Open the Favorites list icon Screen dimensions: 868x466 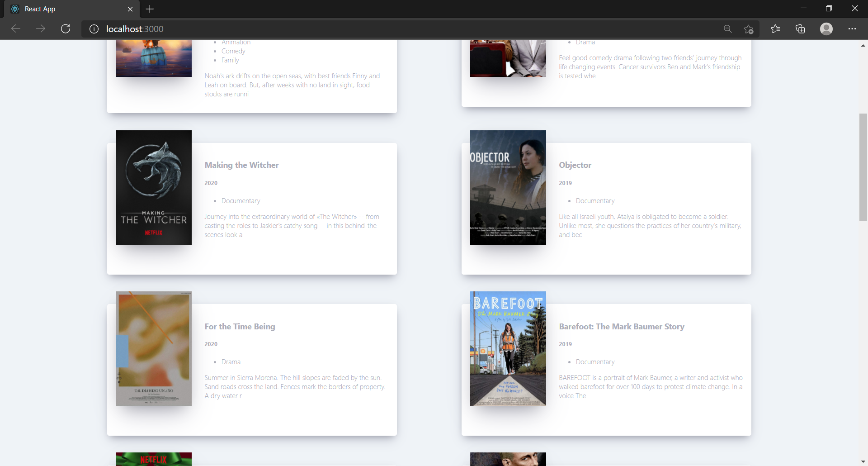pyautogui.click(x=775, y=29)
